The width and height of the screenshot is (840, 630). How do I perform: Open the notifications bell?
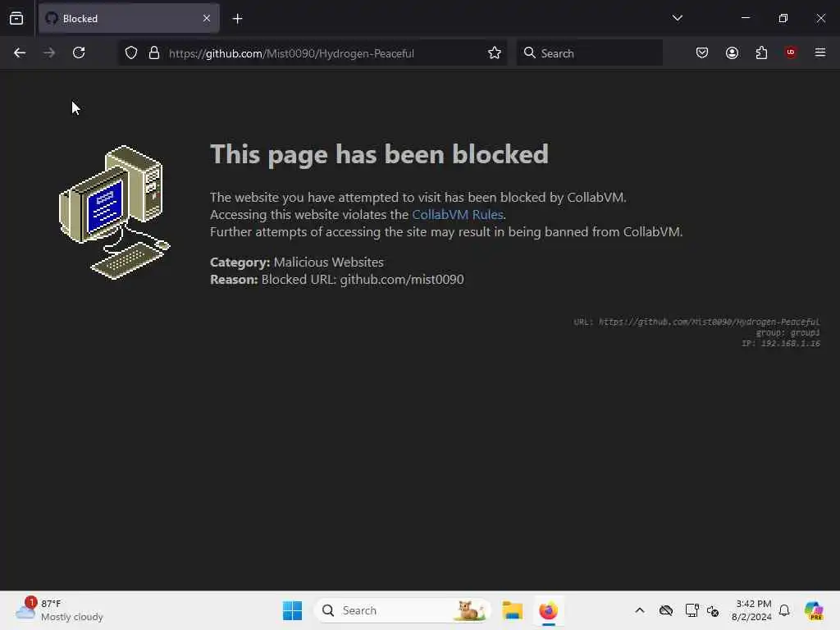click(x=784, y=610)
